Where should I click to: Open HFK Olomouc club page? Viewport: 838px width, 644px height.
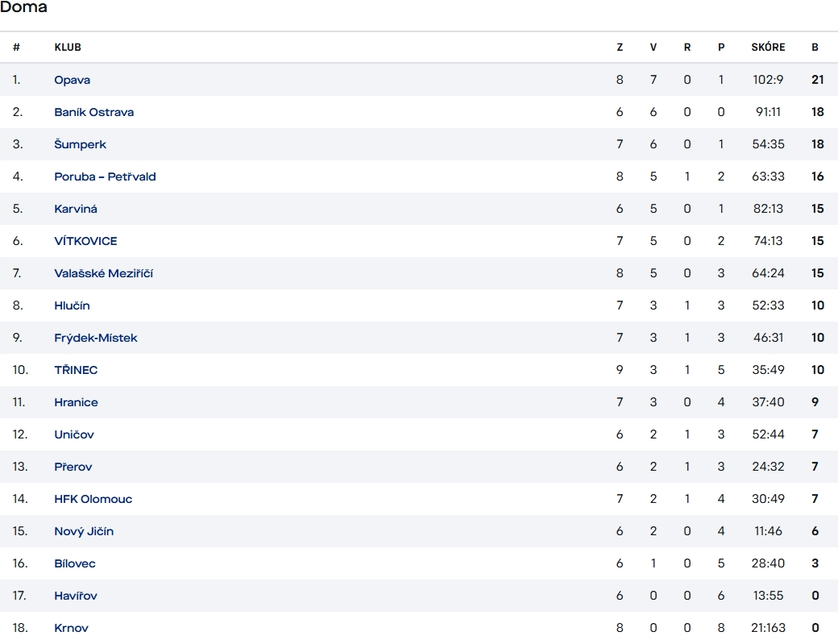pos(93,499)
